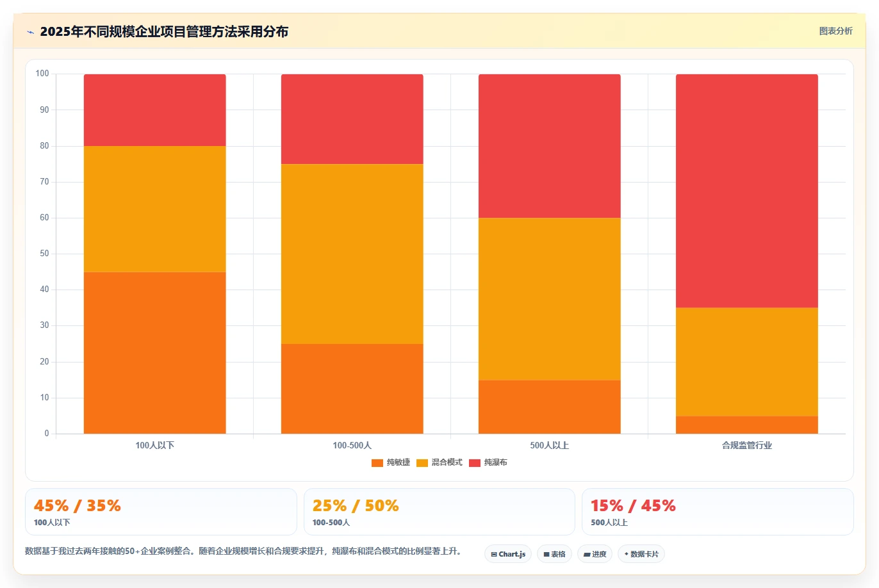Viewport: 879px width, 588px height.
Task: Click the 合规监管行业 axis label
Action: pos(747,445)
